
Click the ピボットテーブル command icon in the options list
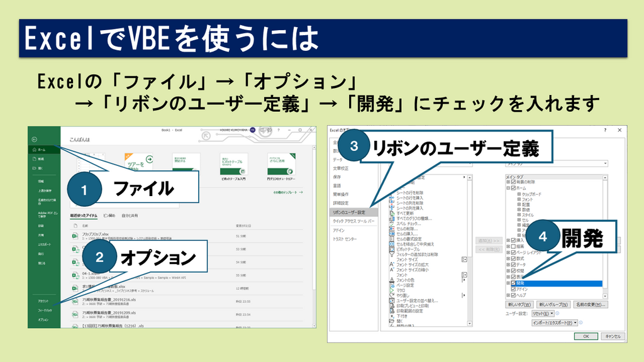click(392, 249)
